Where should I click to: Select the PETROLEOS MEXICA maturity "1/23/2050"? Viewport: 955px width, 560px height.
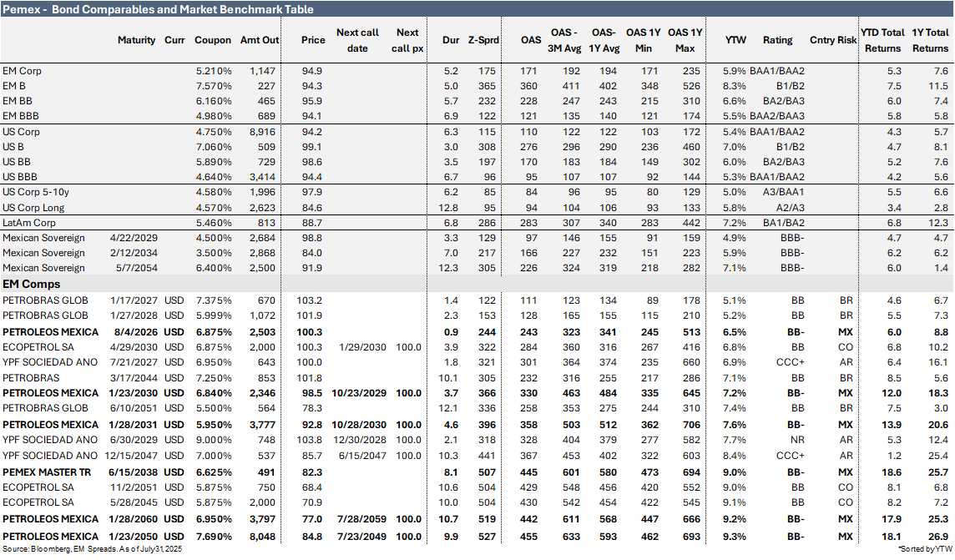point(133,537)
